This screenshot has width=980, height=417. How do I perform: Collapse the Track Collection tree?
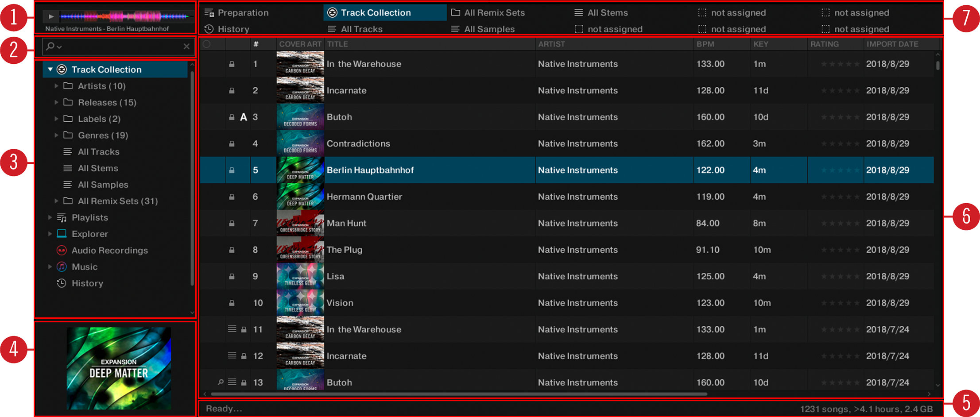[x=50, y=69]
